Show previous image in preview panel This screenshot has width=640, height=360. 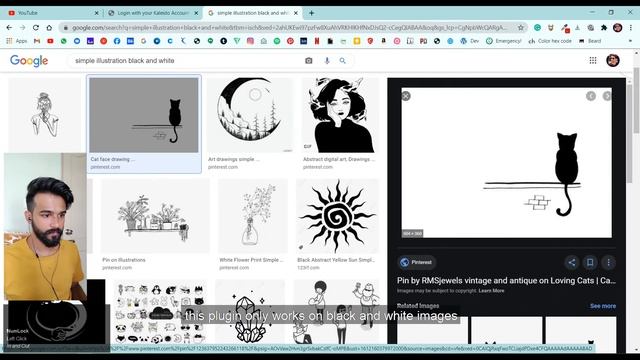click(x=591, y=96)
